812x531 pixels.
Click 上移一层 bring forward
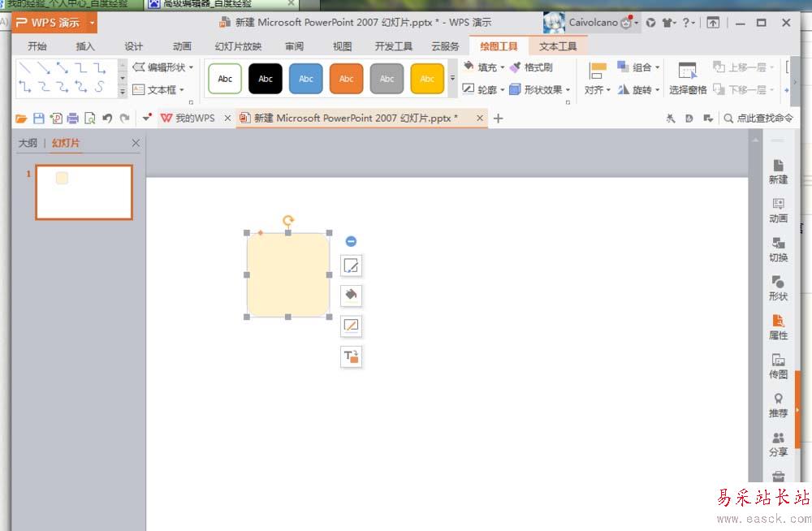click(743, 67)
